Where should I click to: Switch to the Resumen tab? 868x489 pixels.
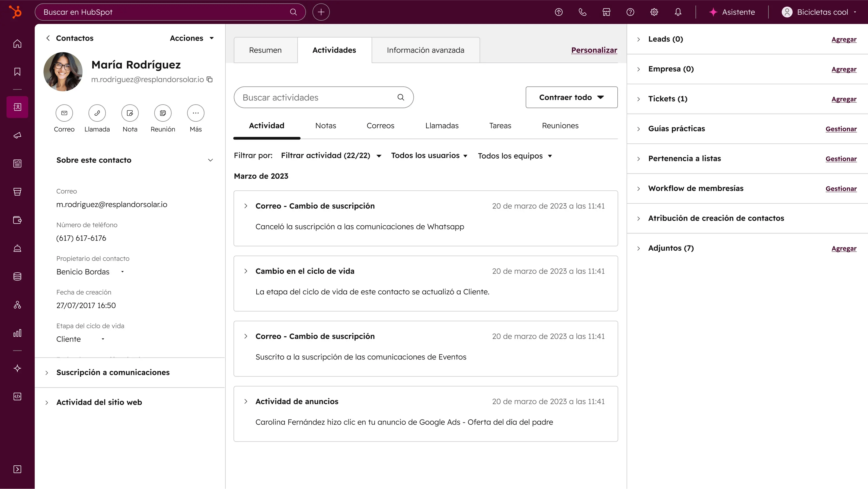click(x=265, y=50)
